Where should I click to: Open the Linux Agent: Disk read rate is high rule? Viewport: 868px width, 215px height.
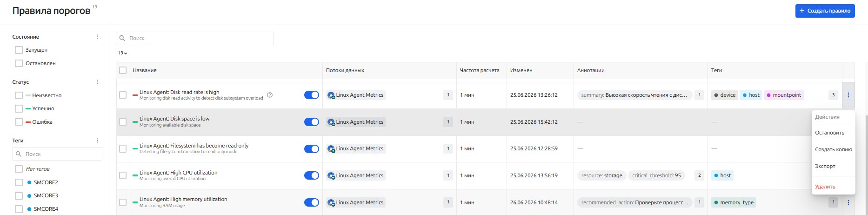tap(179, 92)
